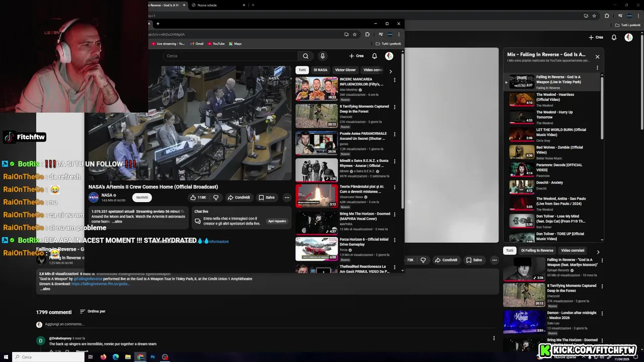Open the Mix playlist three-dot options
The width and height of the screenshot is (644, 362).
tap(597, 68)
